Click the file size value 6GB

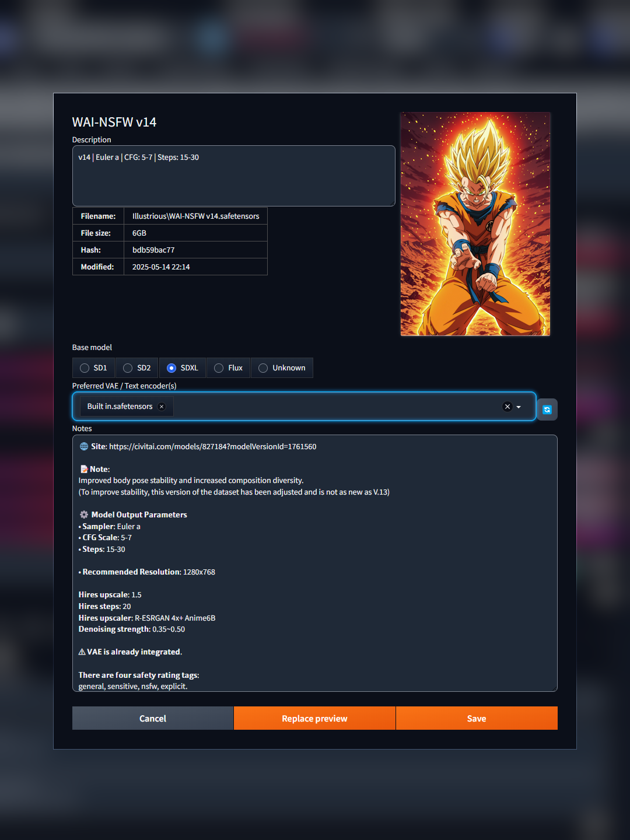point(139,233)
